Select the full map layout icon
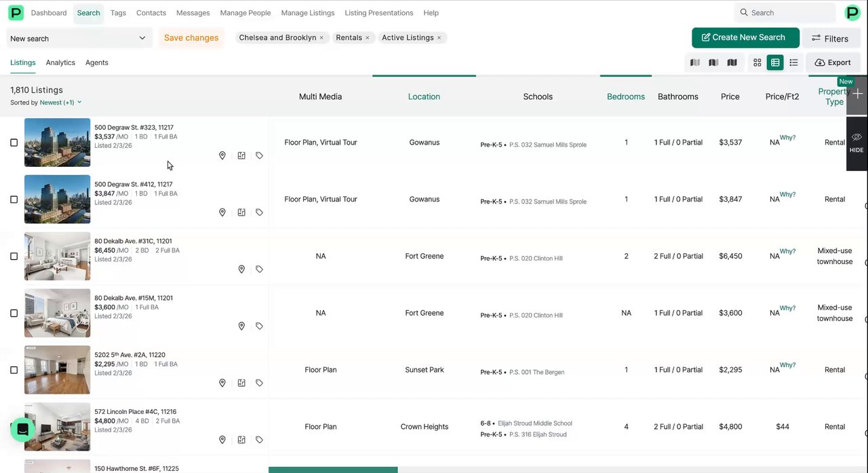868x473 pixels. (732, 62)
